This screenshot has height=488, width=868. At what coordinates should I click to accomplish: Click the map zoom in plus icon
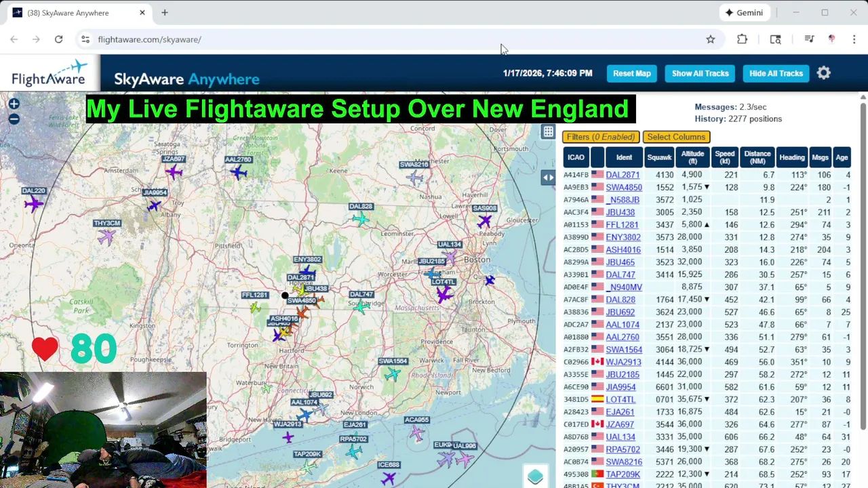click(x=14, y=104)
